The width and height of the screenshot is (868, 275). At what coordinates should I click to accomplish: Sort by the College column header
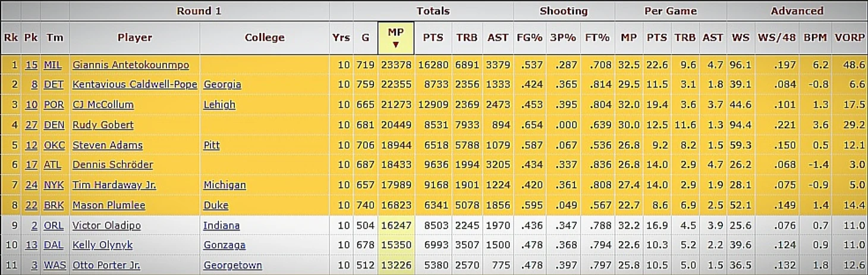265,37
